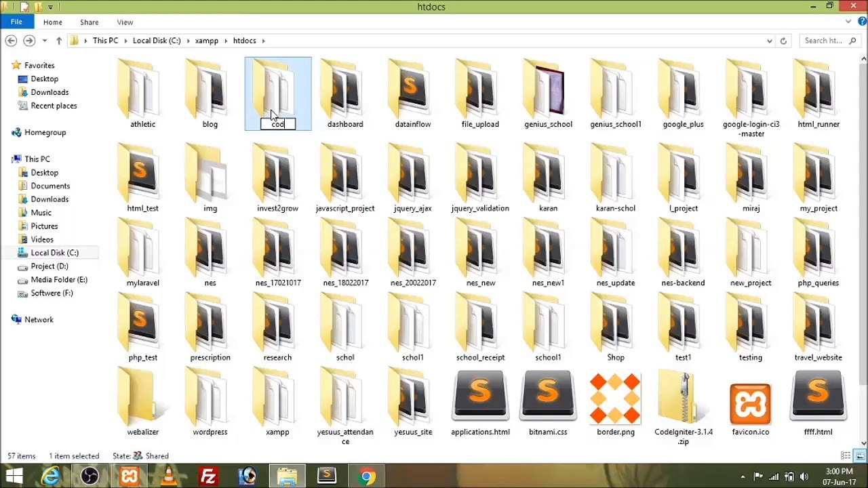Open the Quick Access Toolbar customize dropdown

[x=50, y=7]
